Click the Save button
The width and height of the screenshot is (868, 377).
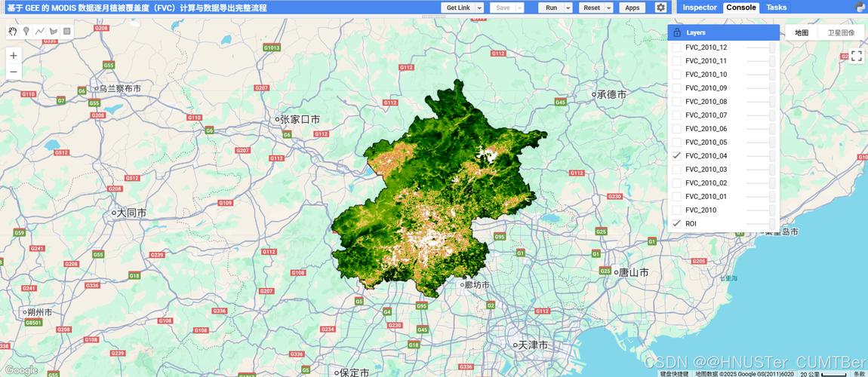pyautogui.click(x=503, y=8)
